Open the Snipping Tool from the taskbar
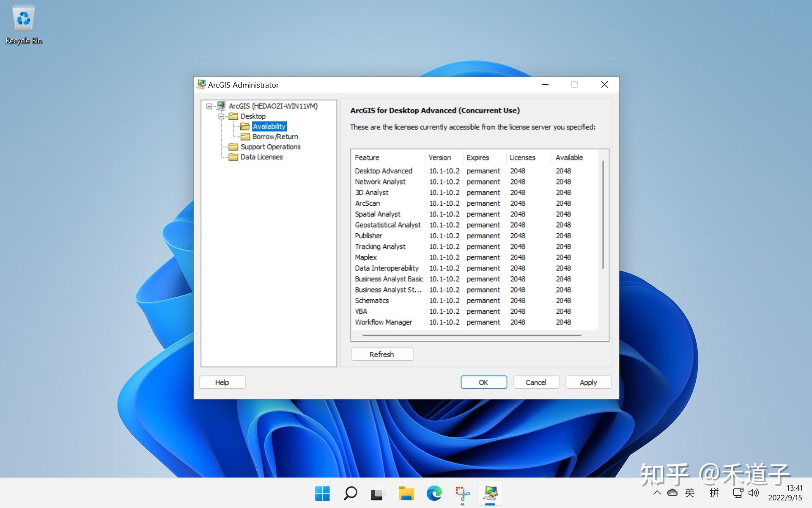Image resolution: width=812 pixels, height=508 pixels. tap(462, 493)
